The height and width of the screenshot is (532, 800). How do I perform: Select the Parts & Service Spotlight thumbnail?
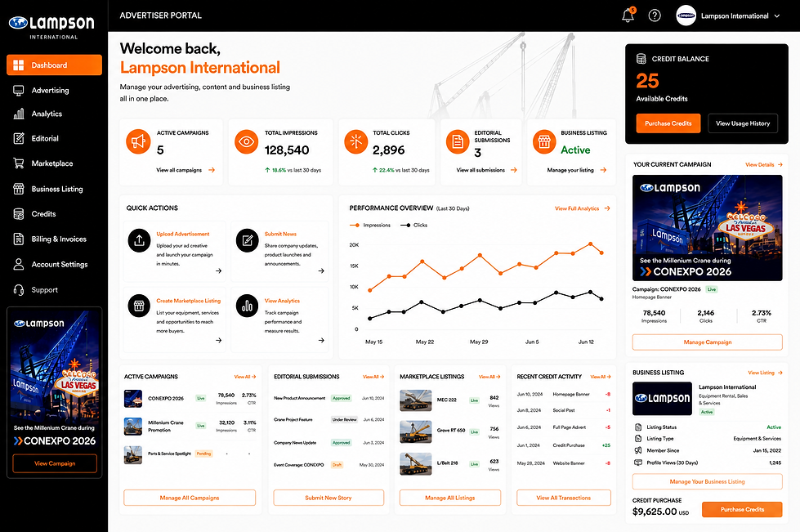pos(133,454)
